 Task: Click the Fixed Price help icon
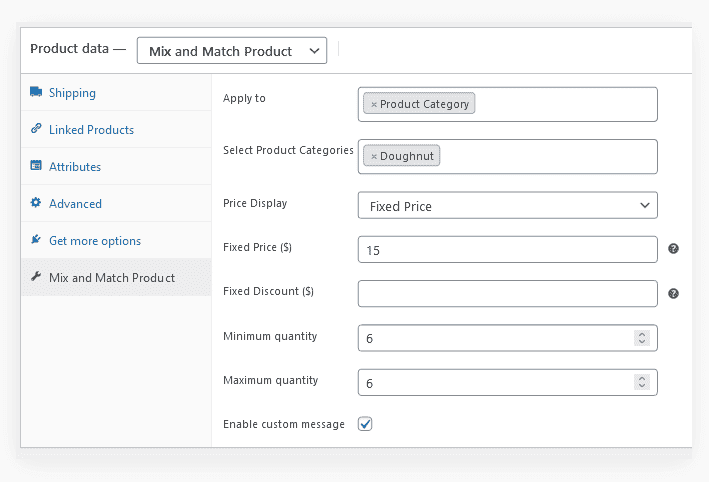pyautogui.click(x=673, y=248)
